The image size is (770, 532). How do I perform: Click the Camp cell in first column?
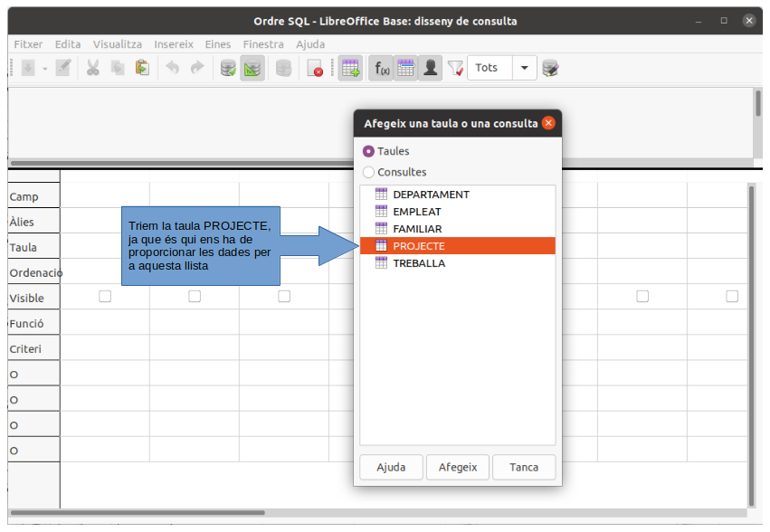click(x=105, y=195)
